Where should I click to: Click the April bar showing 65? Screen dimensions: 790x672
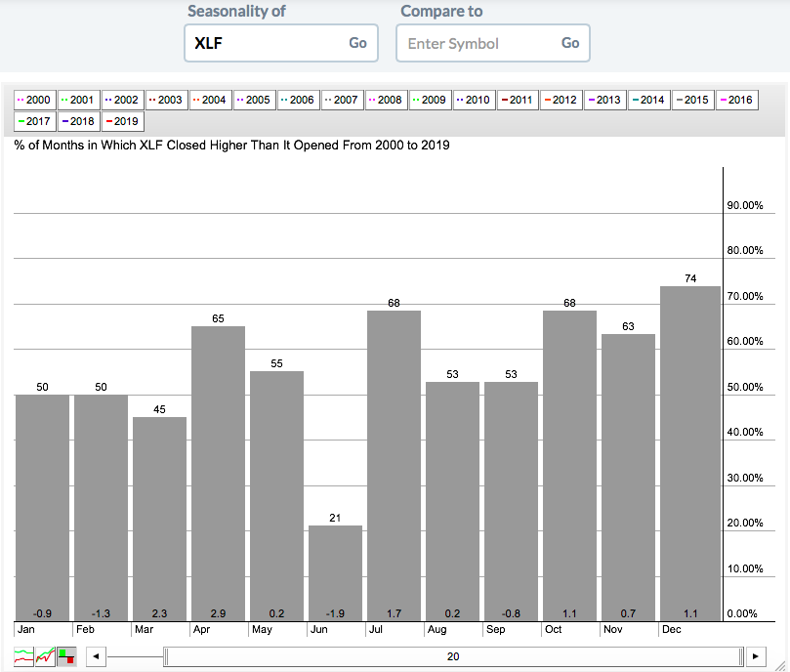[218, 474]
